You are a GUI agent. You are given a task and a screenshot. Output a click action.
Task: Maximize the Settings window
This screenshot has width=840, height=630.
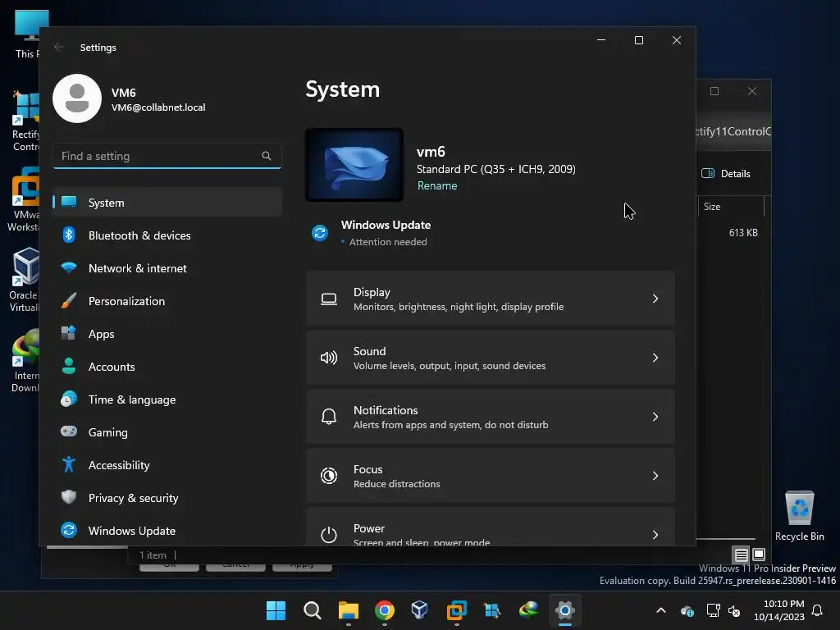638,40
